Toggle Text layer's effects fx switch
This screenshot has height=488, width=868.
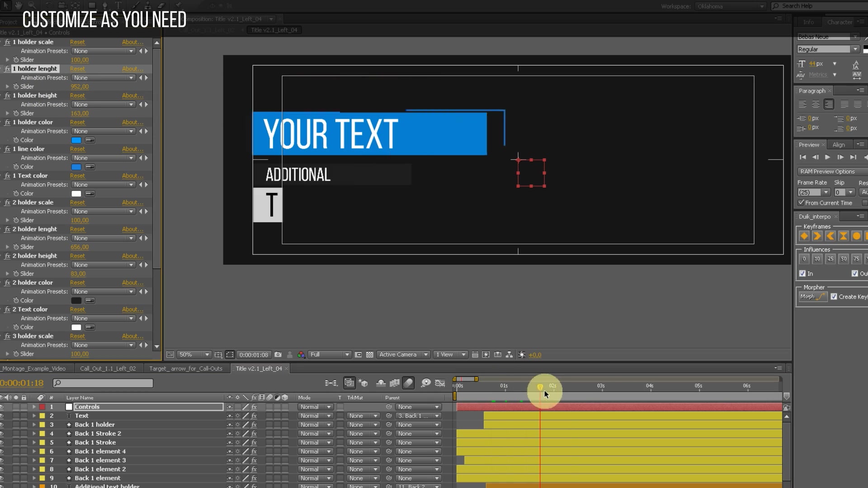254,416
